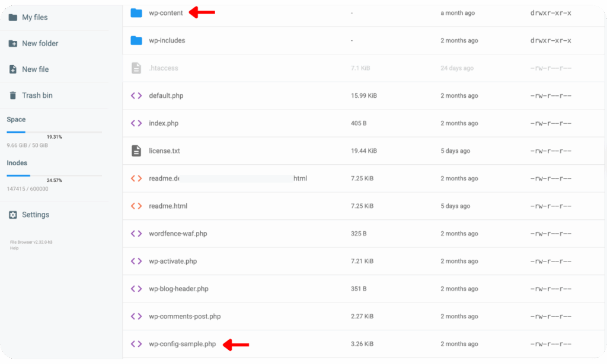607x364 pixels.
Task: Open Settings via the gear icon
Action: (x=12, y=214)
